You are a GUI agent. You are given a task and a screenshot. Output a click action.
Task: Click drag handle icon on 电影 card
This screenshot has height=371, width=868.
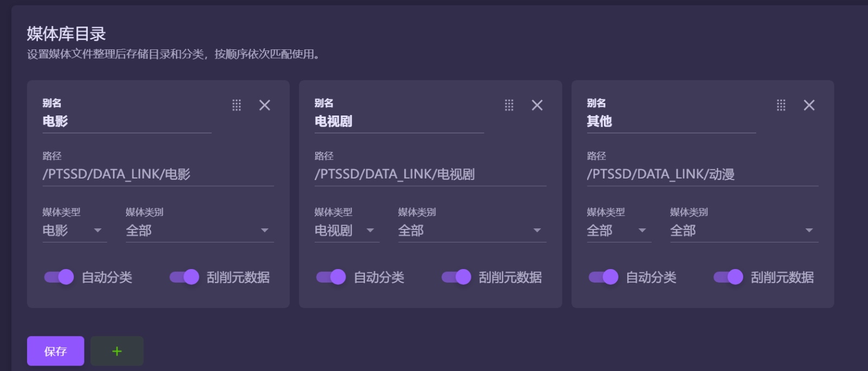237,105
